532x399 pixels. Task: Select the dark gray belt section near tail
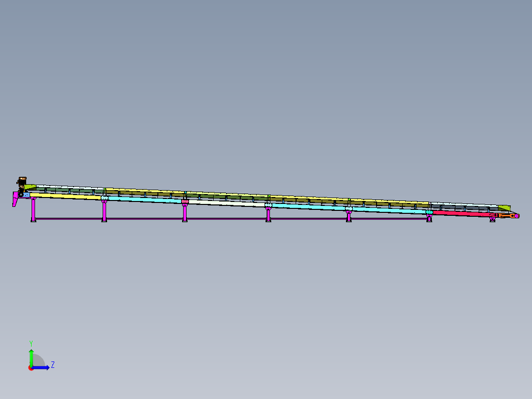click(464, 207)
